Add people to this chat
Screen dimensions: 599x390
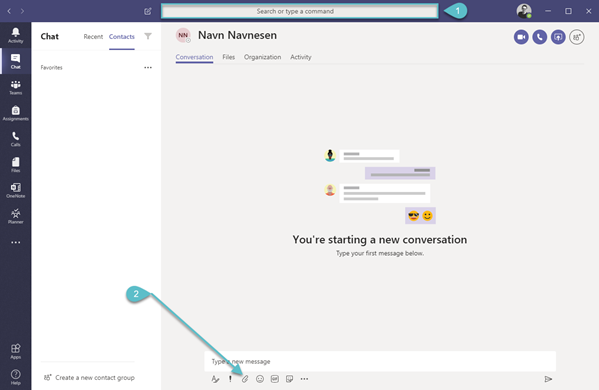click(x=576, y=37)
